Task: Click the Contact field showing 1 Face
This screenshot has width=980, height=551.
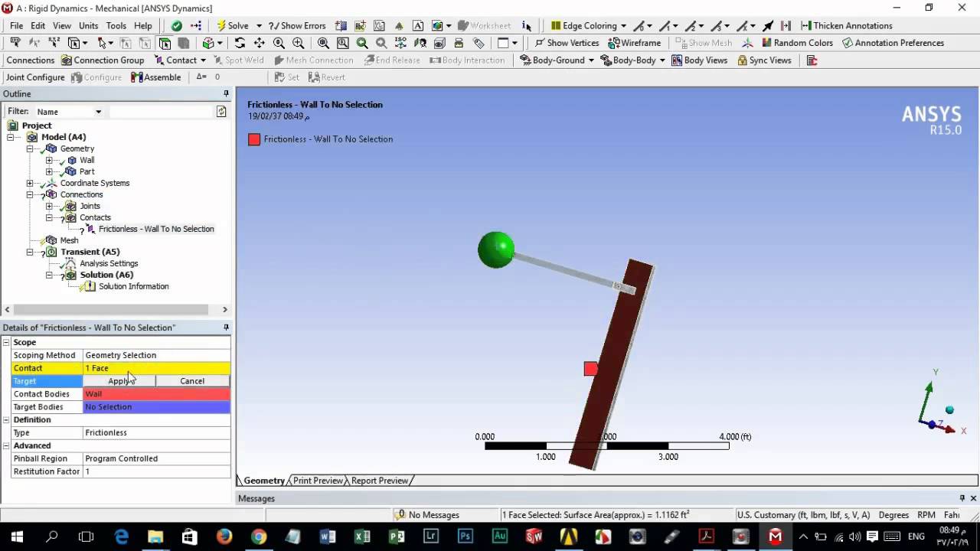Action: click(156, 368)
